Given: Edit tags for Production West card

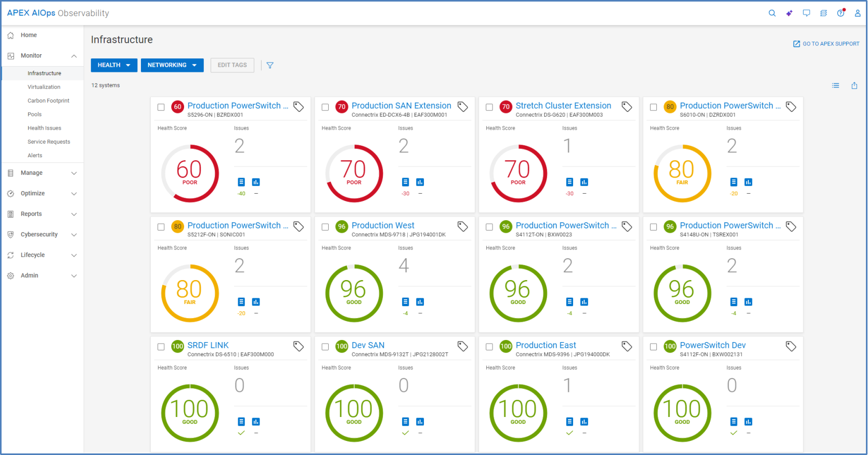Looking at the screenshot, I should 462,226.
